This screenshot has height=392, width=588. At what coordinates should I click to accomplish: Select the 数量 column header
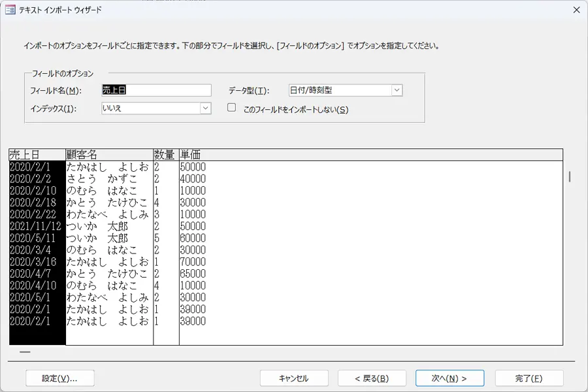[166, 155]
